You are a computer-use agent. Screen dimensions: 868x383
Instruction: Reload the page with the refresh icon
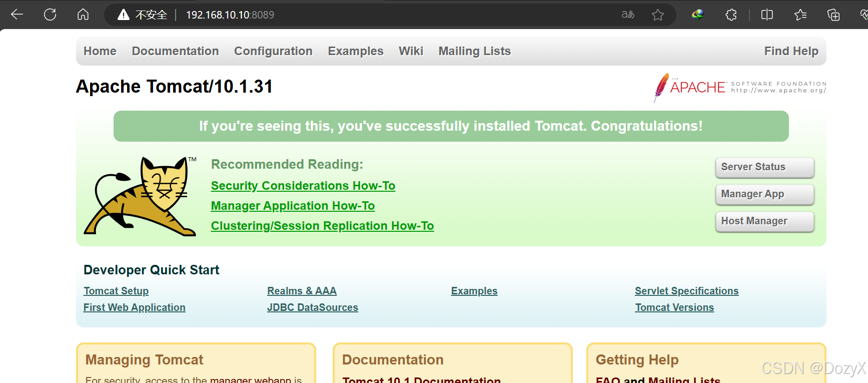(50, 15)
